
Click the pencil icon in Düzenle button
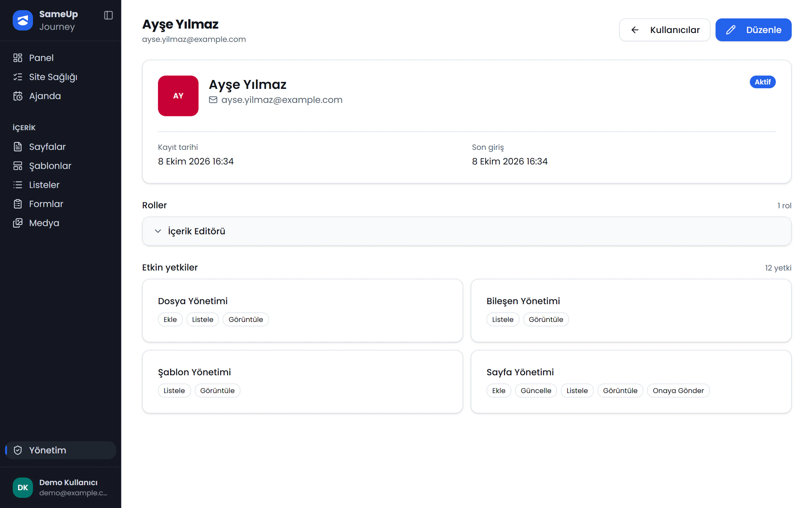point(731,30)
